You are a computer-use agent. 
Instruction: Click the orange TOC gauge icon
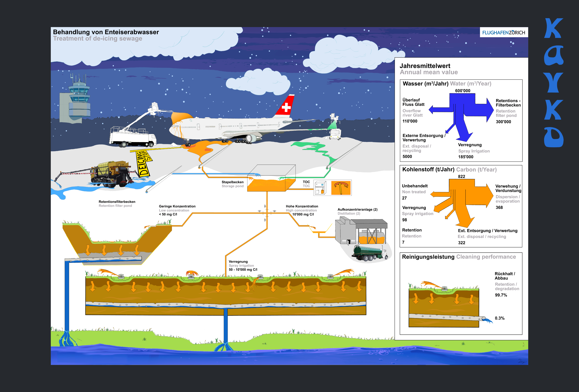point(341,188)
